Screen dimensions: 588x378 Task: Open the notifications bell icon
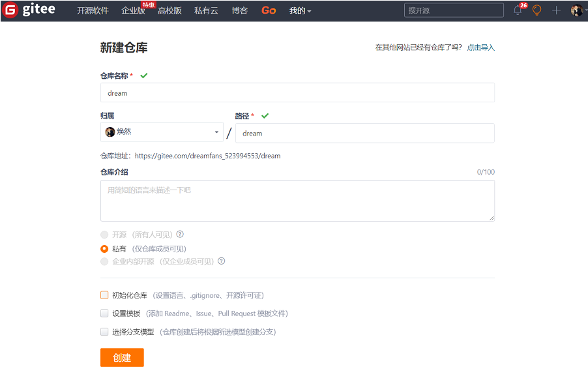click(518, 10)
